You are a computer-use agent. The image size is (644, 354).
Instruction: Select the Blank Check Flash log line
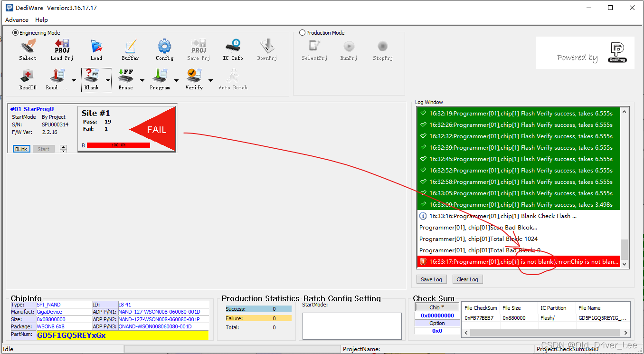(x=519, y=216)
